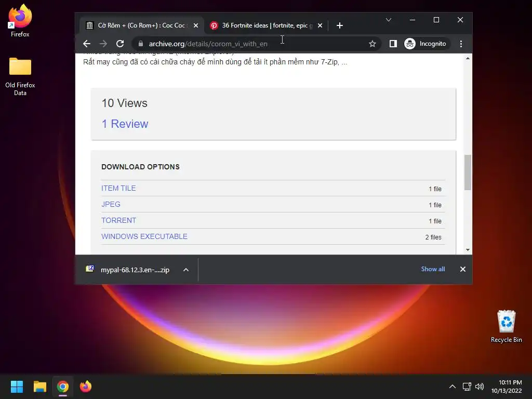Screen dimensions: 532x399
Task: Switch to the 36 Fortnite ideas tab
Action: point(267,25)
